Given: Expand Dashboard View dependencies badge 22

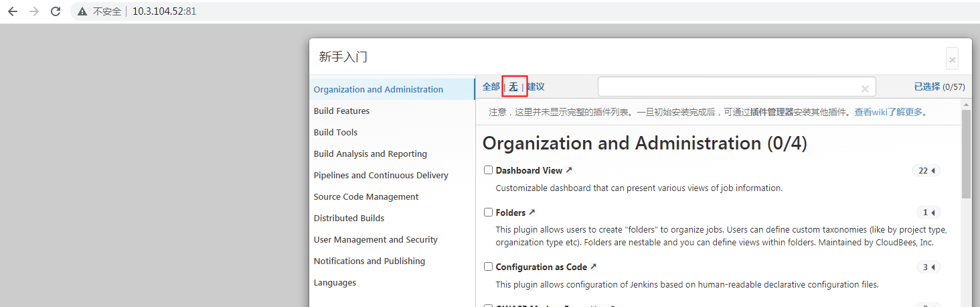Looking at the screenshot, I should pyautogui.click(x=926, y=171).
